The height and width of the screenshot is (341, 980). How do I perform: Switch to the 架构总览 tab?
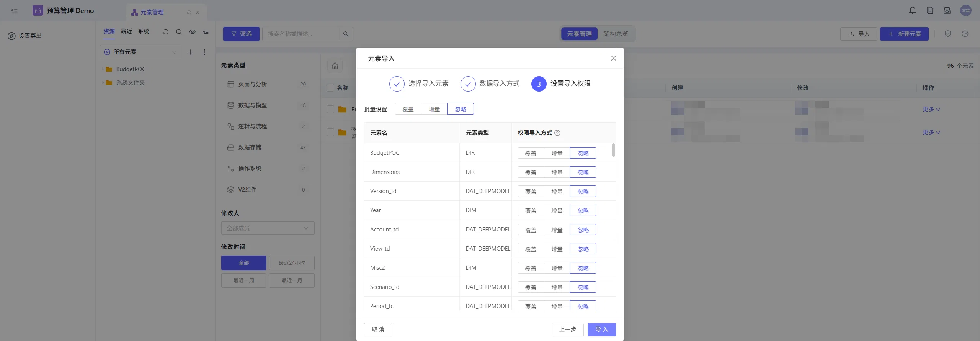[616, 34]
